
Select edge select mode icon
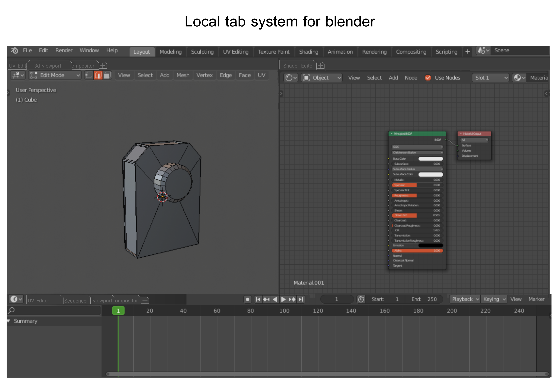pyautogui.click(x=98, y=75)
